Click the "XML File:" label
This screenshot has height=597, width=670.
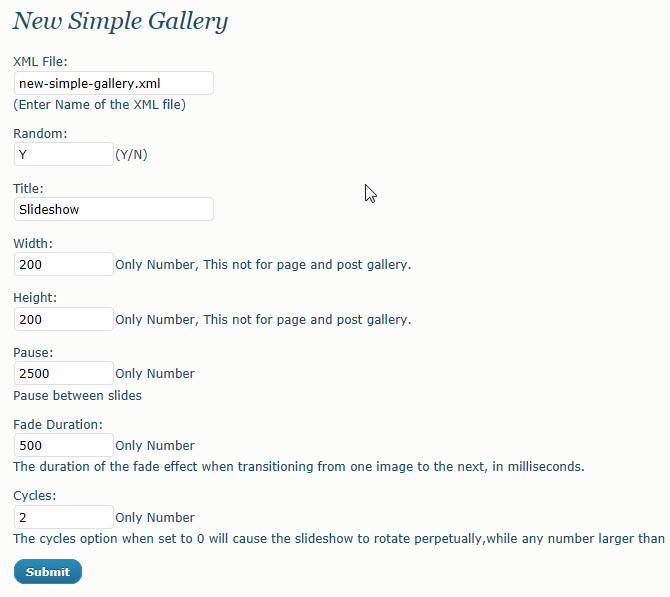pos(40,62)
